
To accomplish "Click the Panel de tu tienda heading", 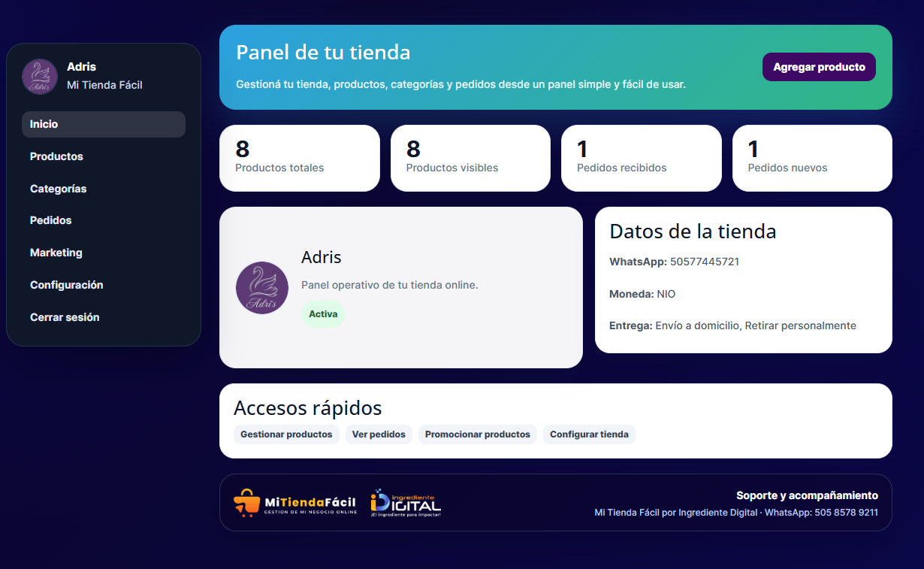I will (x=323, y=52).
